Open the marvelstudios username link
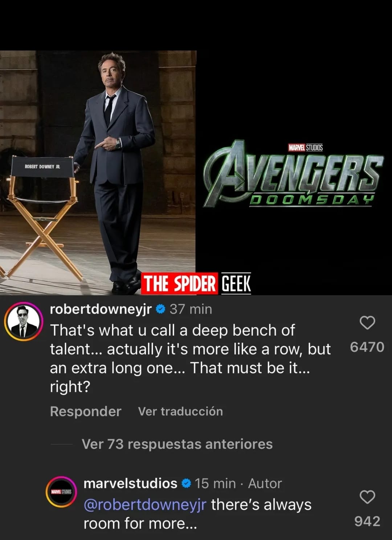The height and width of the screenshot is (540, 392). [x=130, y=483]
